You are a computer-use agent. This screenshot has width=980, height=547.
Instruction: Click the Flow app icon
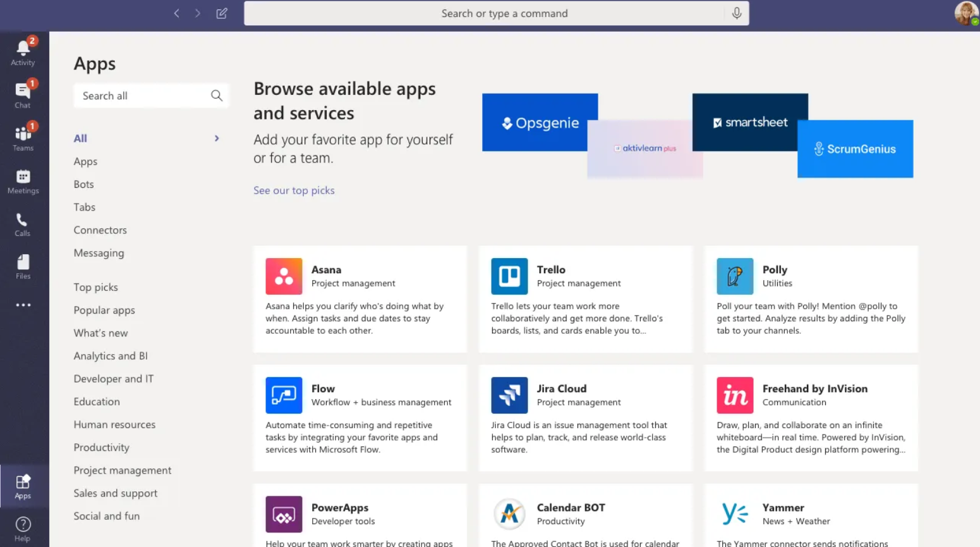284,395
